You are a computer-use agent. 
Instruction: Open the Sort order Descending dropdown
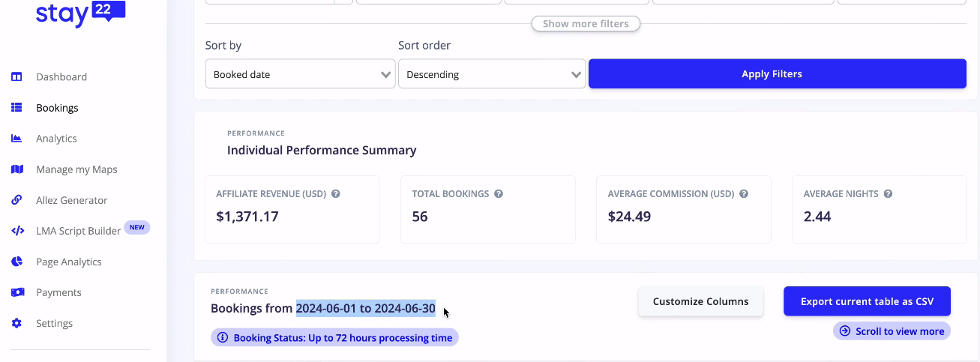point(492,74)
